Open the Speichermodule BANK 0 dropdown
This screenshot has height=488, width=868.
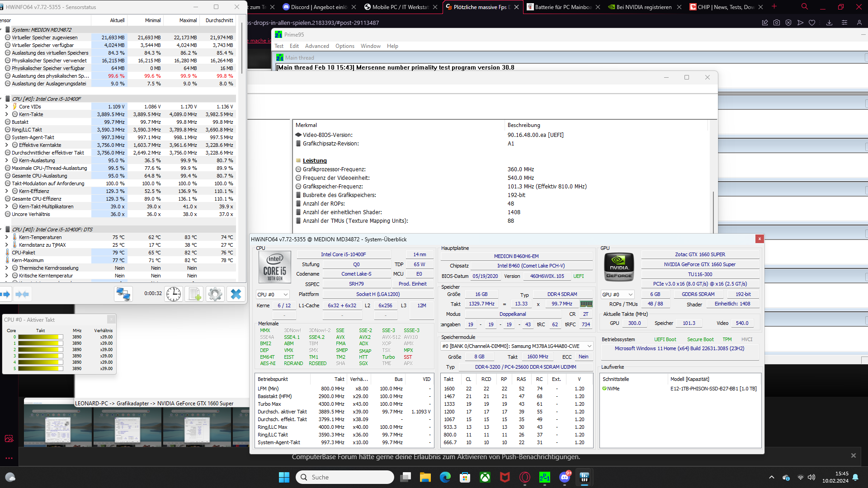coord(517,346)
